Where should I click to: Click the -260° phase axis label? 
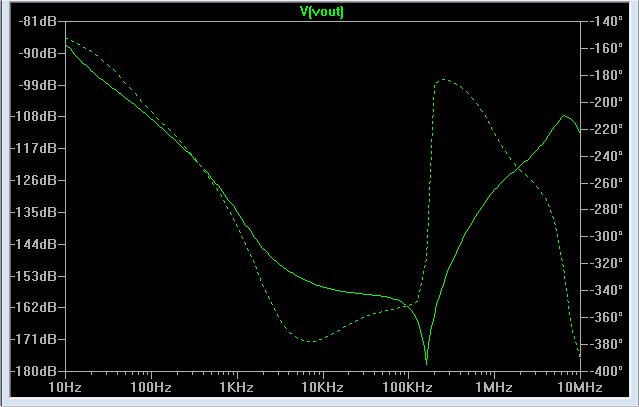[606, 183]
